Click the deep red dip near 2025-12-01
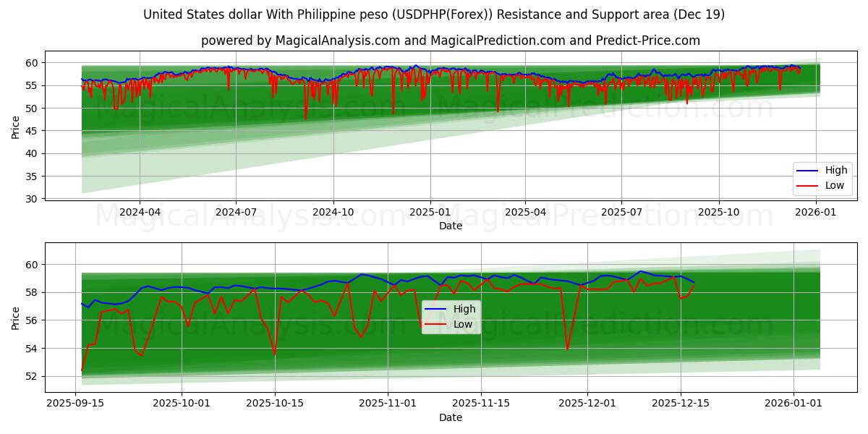The height and width of the screenshot is (434, 868). coord(566,347)
